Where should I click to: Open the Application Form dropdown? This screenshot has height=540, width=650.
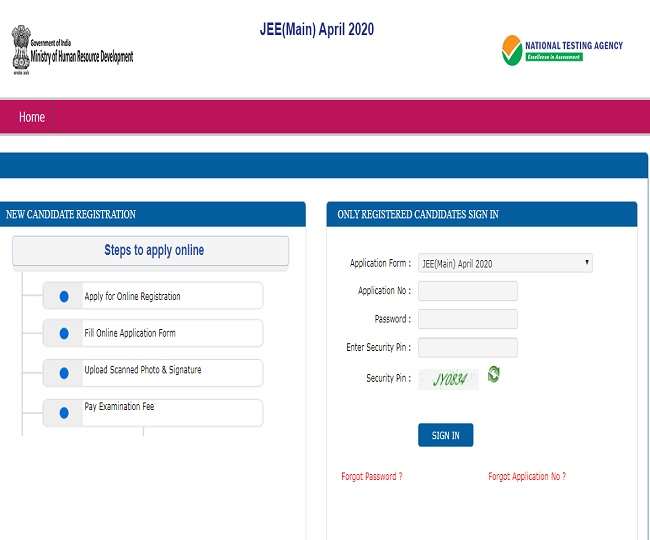505,264
